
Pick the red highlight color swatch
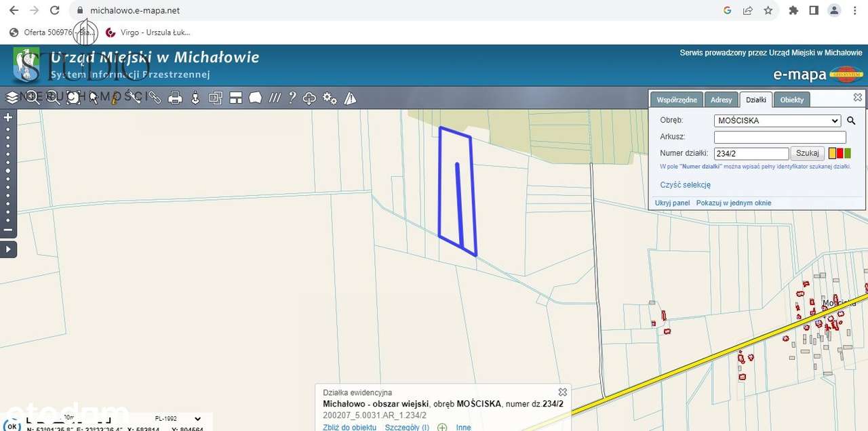point(840,153)
